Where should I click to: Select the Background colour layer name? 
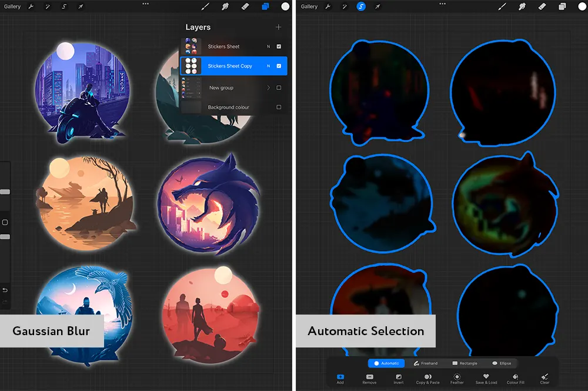[228, 107]
